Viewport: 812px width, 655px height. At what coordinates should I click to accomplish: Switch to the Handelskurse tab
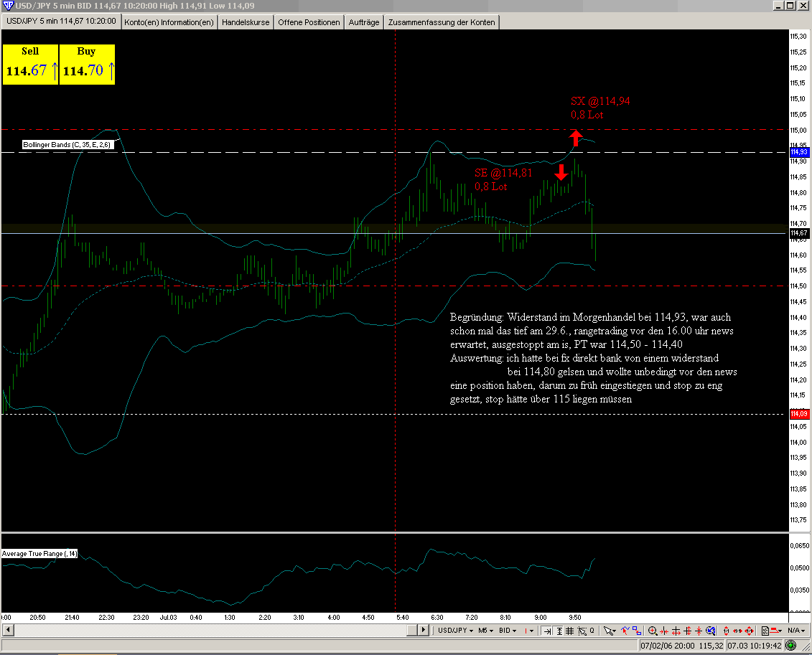tap(246, 22)
